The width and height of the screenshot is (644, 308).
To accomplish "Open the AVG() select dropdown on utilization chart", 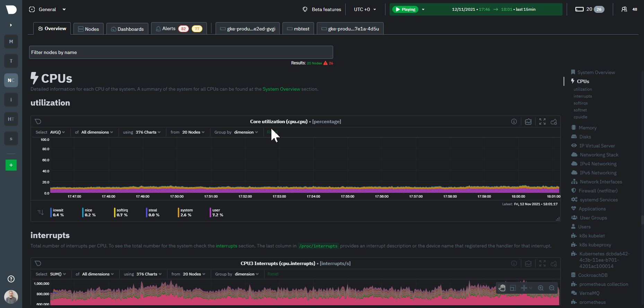I will pyautogui.click(x=58, y=132).
